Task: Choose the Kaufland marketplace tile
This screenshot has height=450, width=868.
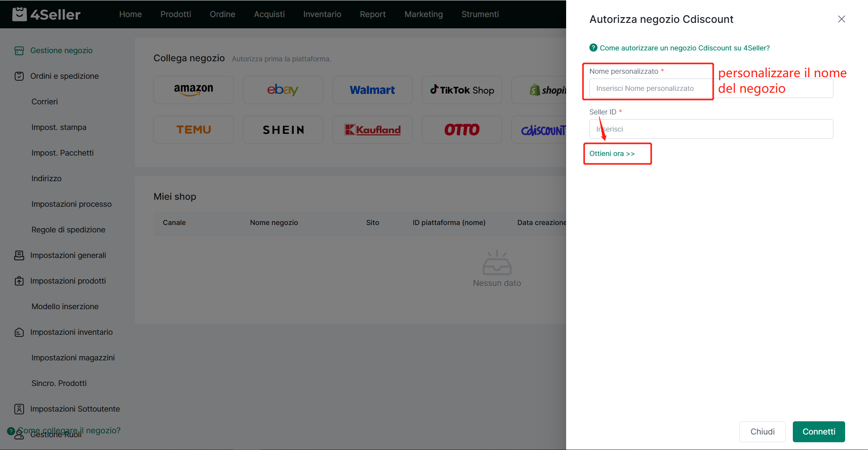Action: [372, 130]
